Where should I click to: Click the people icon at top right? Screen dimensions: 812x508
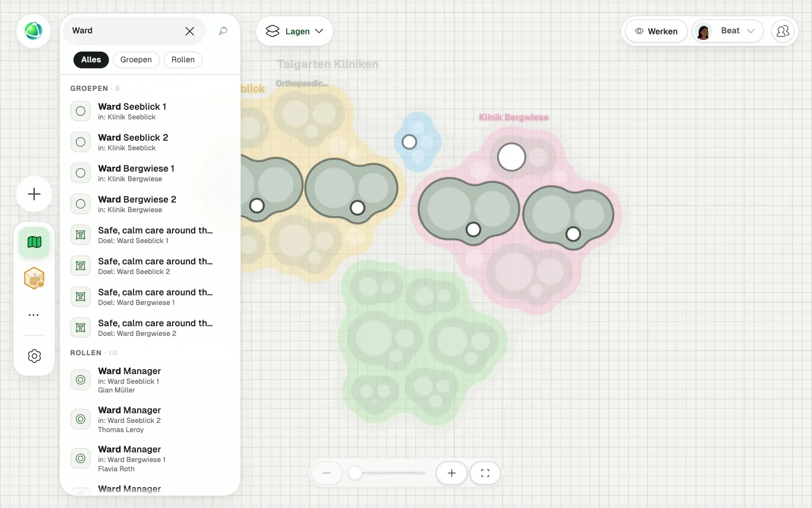(x=783, y=31)
